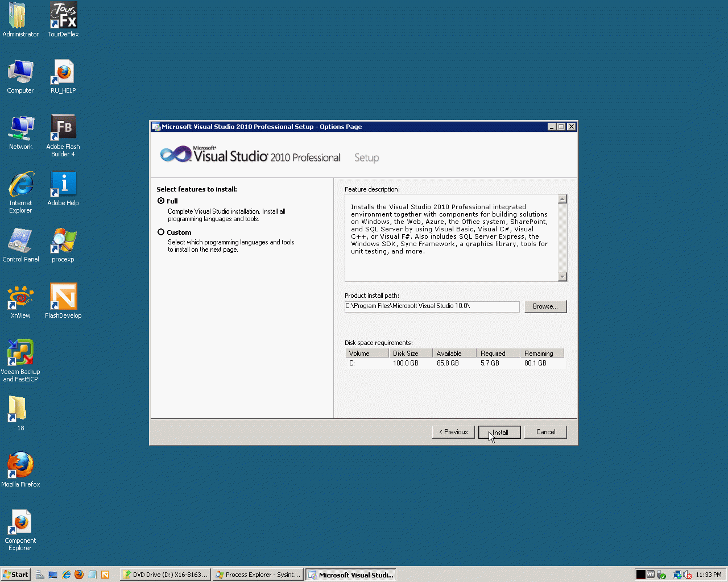Image resolution: width=728 pixels, height=582 pixels.
Task: Select the Adobe Flash Builder 4 icon
Action: pos(63,136)
